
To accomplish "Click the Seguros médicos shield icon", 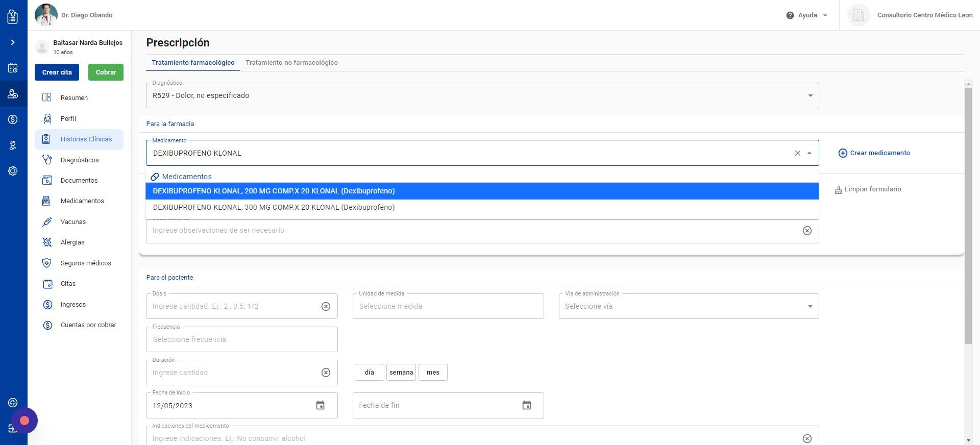I will (x=47, y=263).
